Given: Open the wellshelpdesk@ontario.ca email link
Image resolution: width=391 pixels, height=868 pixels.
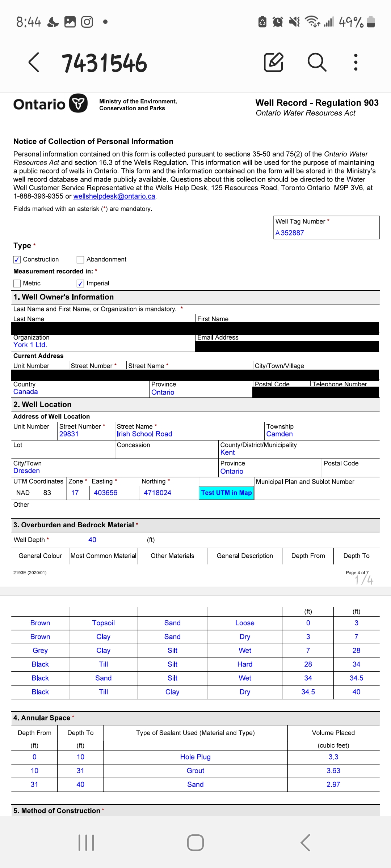Looking at the screenshot, I should [114, 196].
